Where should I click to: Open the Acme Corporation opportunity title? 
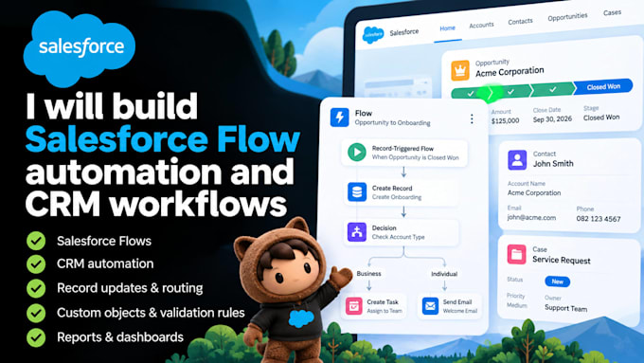[x=510, y=72]
